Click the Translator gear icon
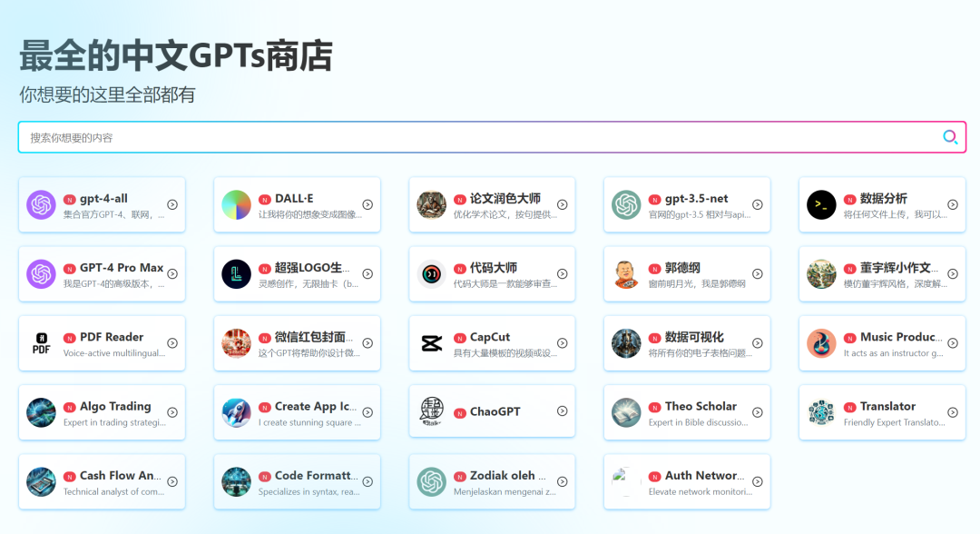The width and height of the screenshot is (980, 534). tap(821, 412)
